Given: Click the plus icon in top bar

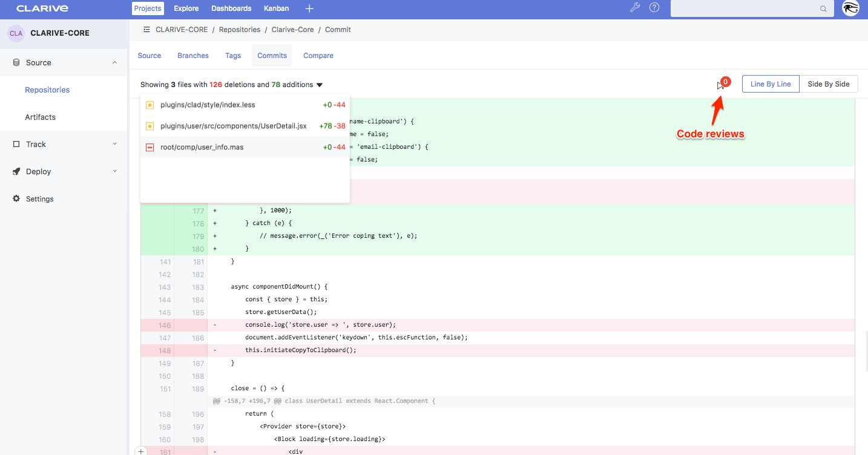Looking at the screenshot, I should pyautogui.click(x=309, y=8).
